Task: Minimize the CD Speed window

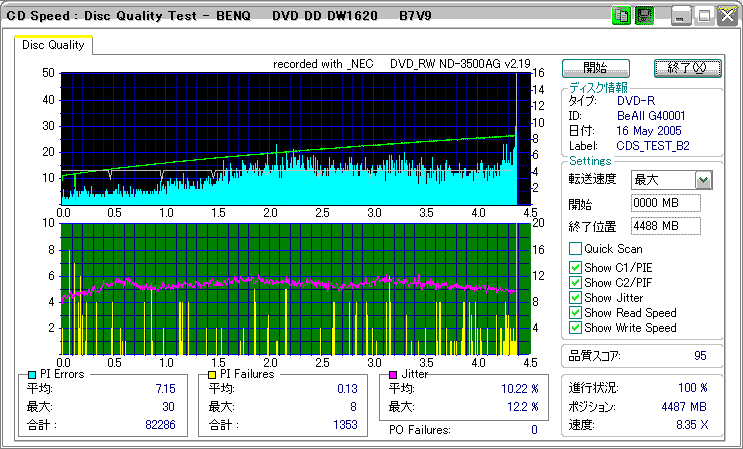Action: coord(681,16)
